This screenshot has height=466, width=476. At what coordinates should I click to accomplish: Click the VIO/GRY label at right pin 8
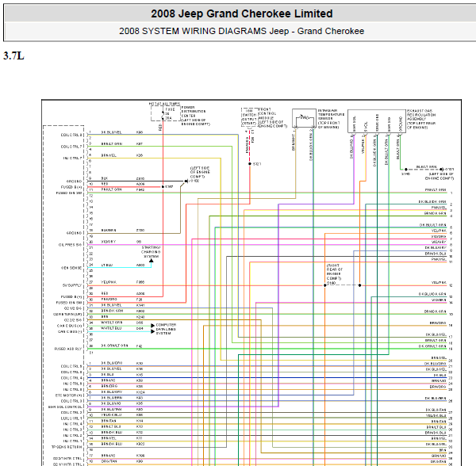coord(439,242)
